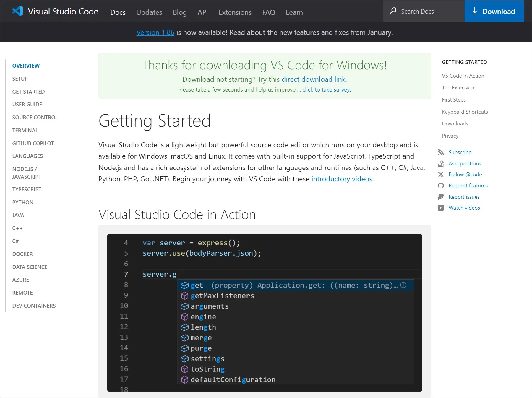Click the X icon beside Follow @code

[441, 174]
